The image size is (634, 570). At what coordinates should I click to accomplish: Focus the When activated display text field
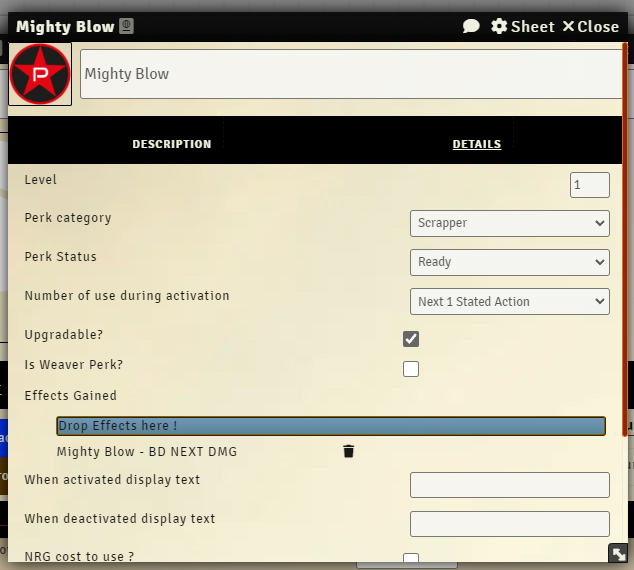point(509,485)
